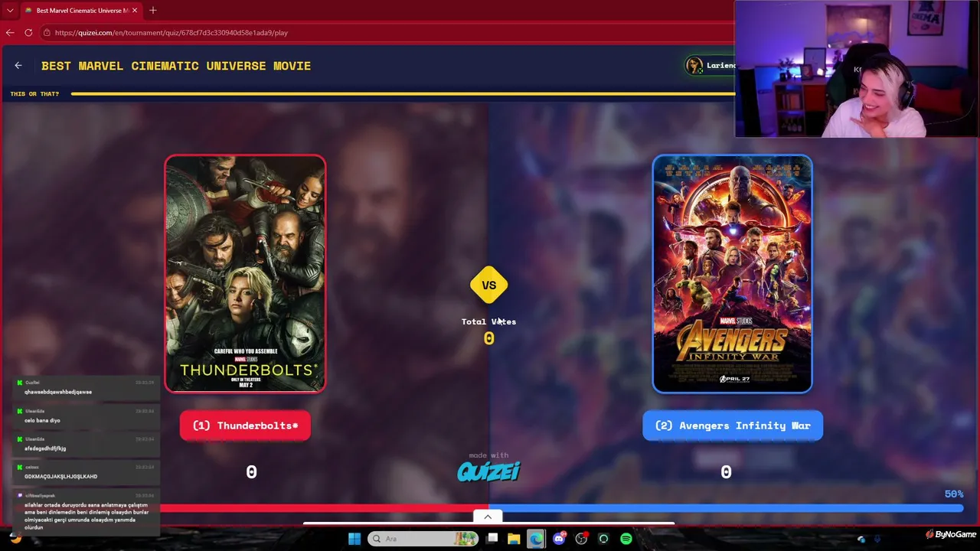The image size is (980, 551).
Task: Open a new browser tab
Action: [x=153, y=10]
